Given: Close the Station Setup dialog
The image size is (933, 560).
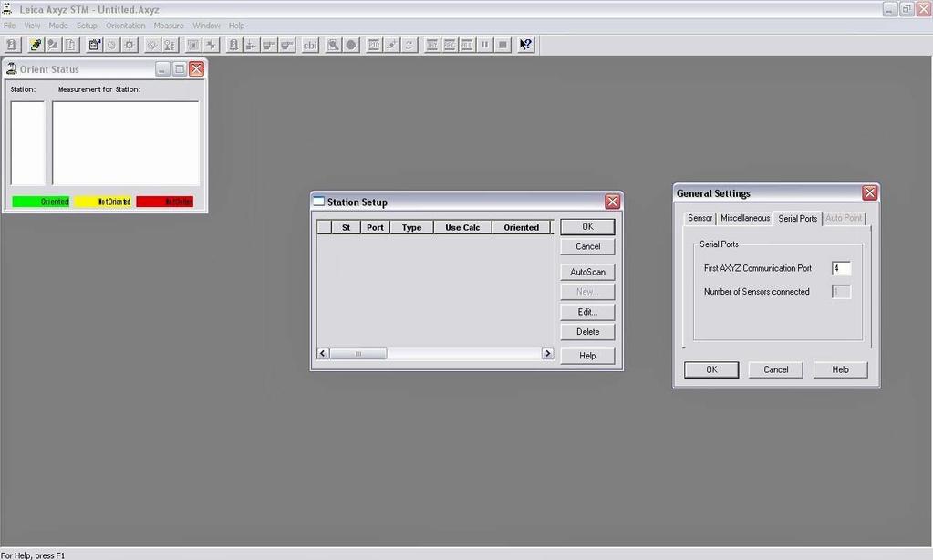Looking at the screenshot, I should coord(612,202).
